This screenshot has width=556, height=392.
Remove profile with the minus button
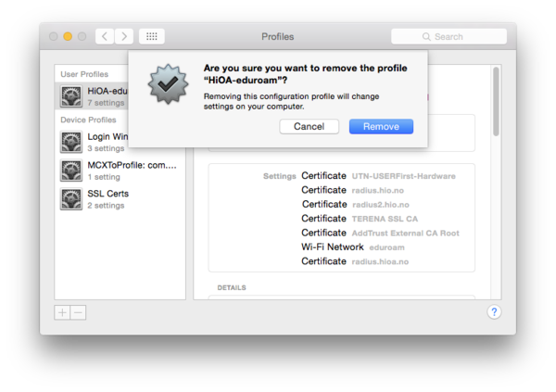[x=78, y=312]
